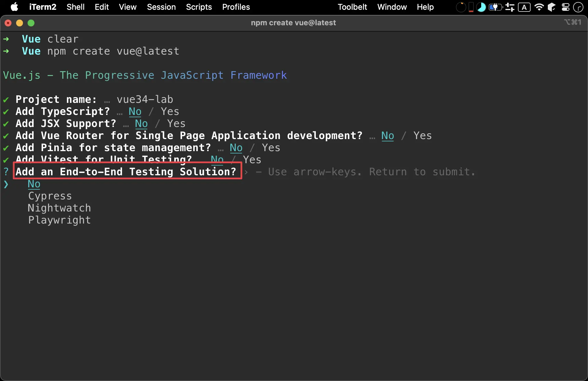Open the Wi-Fi status menu
Screen dimensions: 588x381
pyautogui.click(x=539, y=7)
